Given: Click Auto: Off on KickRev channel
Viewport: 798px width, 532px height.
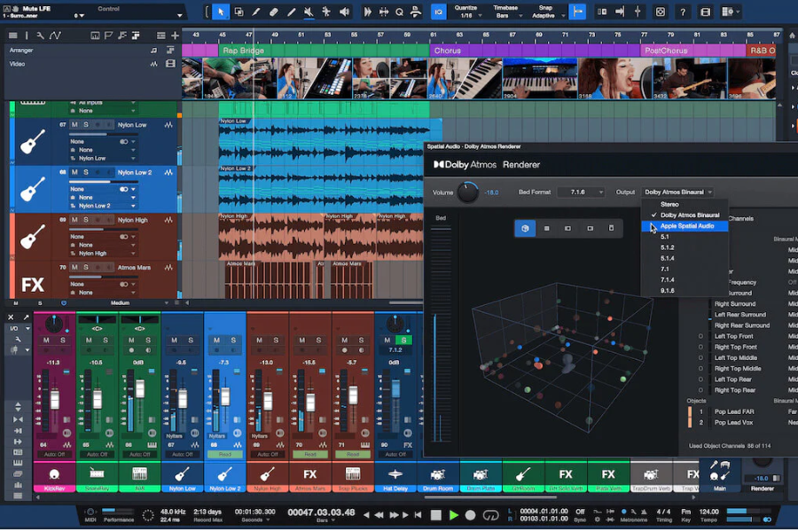Looking at the screenshot, I should [x=55, y=455].
